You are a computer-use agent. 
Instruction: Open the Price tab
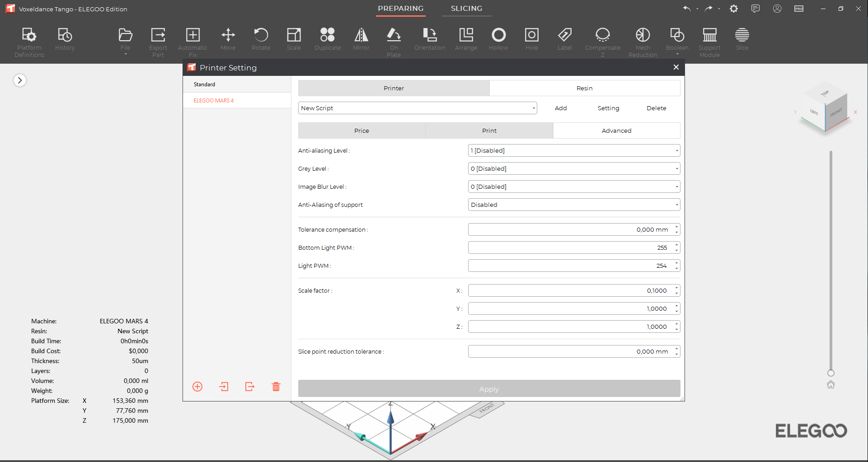click(361, 131)
